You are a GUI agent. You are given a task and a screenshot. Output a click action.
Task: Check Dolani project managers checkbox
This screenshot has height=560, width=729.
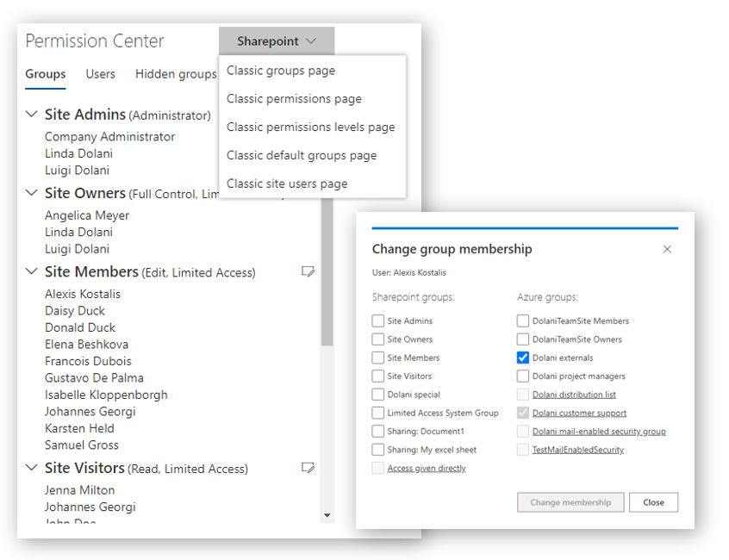tap(523, 376)
